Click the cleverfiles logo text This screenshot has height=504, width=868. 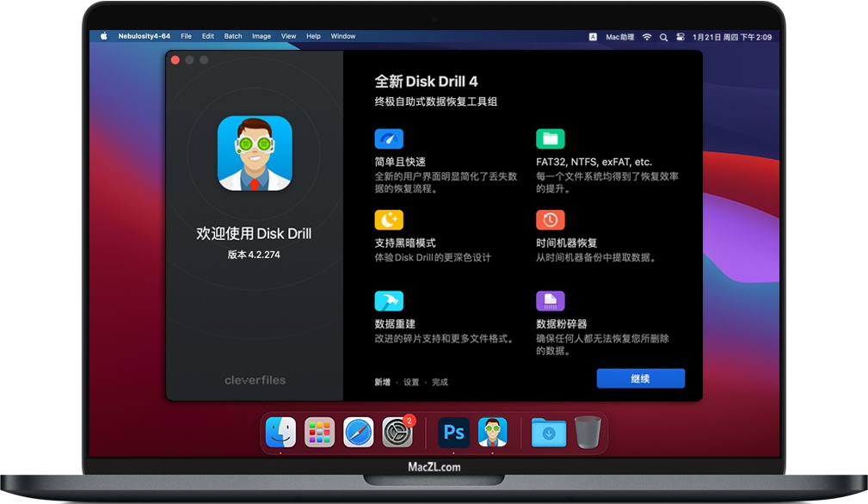(255, 380)
